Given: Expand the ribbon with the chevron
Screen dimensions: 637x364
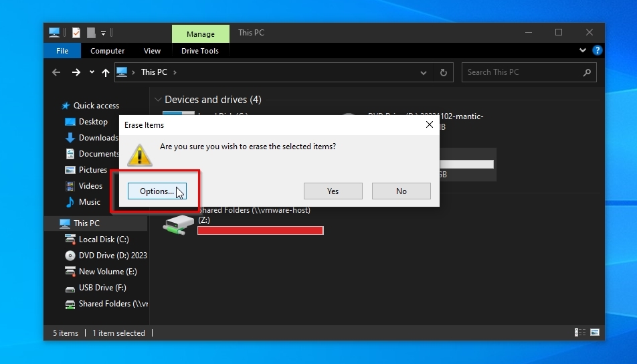Looking at the screenshot, I should coord(583,50).
